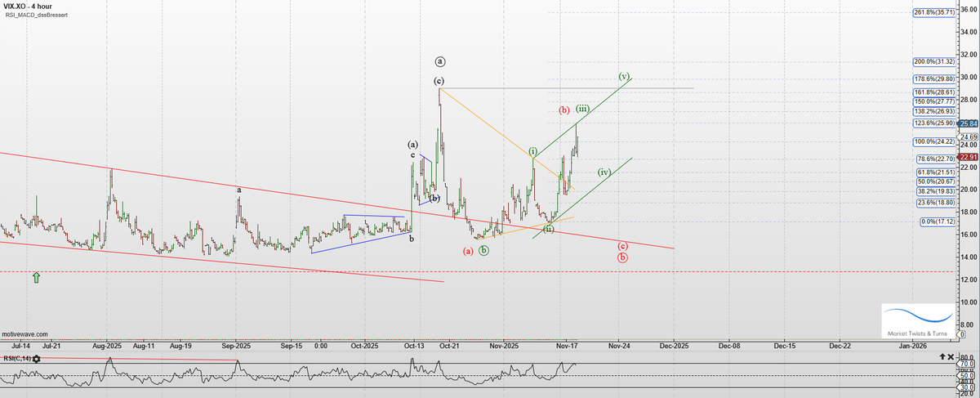This screenshot has width=980, height=398.
Task: Select the 138.2%(26.93) Fibonacci label
Action: [933, 111]
